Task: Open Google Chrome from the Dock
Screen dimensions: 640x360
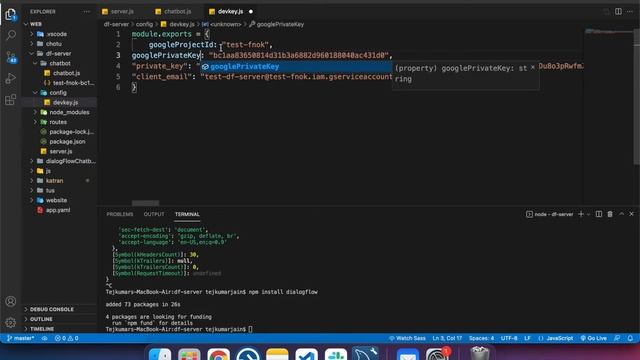Action: pyautogui.click(x=218, y=354)
